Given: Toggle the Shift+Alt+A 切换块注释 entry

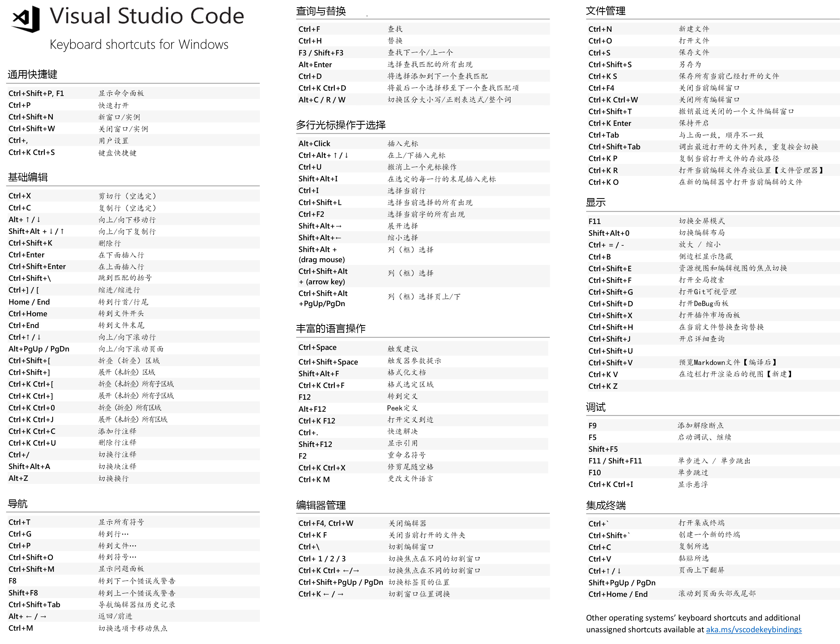Looking at the screenshot, I should (x=30, y=466).
